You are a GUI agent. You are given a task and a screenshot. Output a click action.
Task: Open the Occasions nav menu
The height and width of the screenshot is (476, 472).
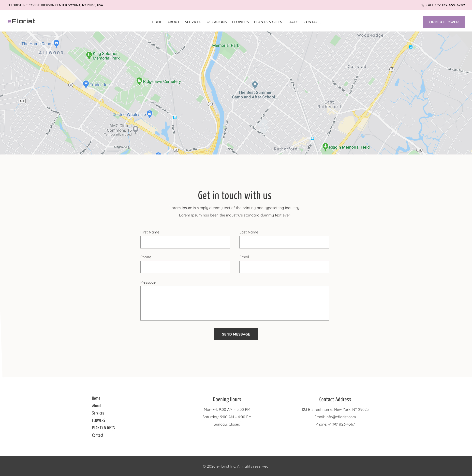(x=216, y=22)
